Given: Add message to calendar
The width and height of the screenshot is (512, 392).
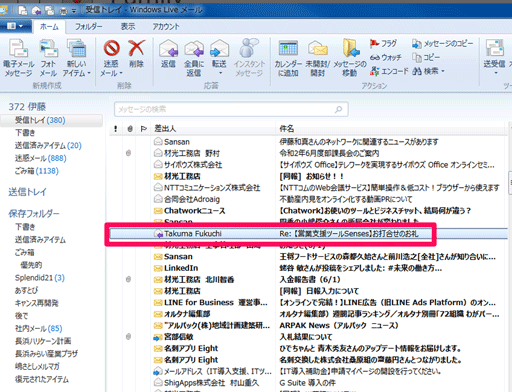Looking at the screenshot, I should tap(288, 58).
